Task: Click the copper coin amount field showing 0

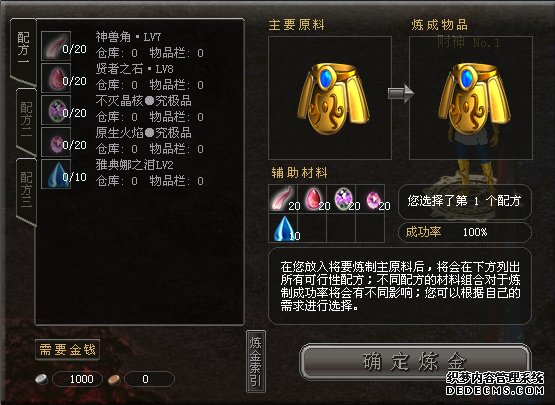Action: pyautogui.click(x=149, y=379)
